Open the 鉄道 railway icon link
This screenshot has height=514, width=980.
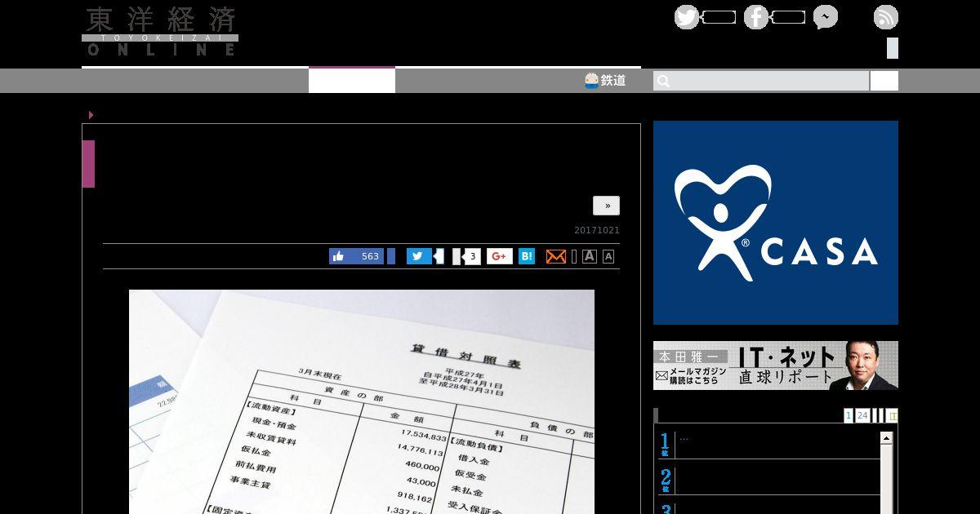pyautogui.click(x=605, y=81)
